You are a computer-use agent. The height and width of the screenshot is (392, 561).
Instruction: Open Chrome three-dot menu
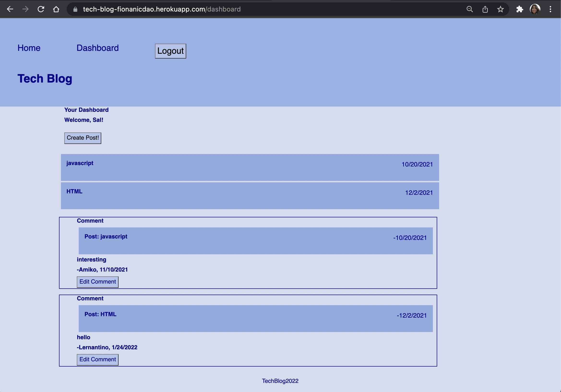[550, 9]
